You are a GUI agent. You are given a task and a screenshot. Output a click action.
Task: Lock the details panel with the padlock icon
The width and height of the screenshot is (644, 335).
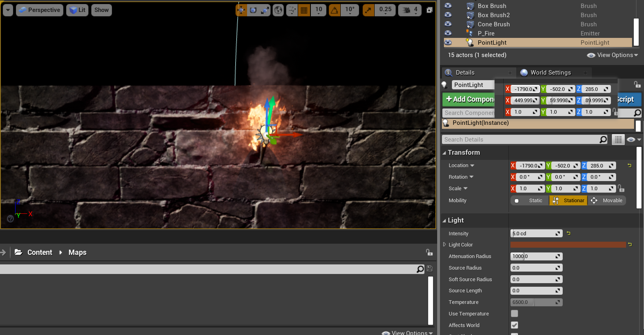pyautogui.click(x=637, y=85)
